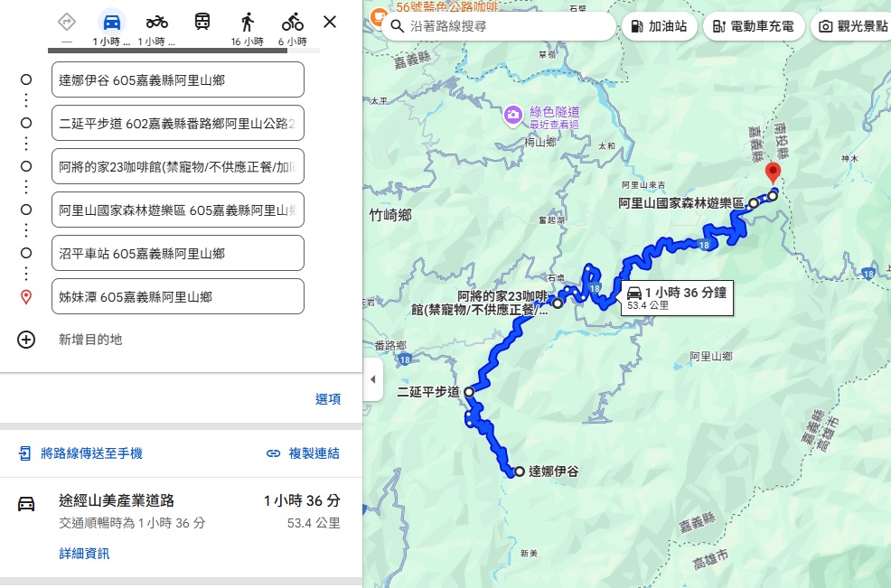Select the best travel mode icon
The image size is (891, 588).
(x=67, y=23)
